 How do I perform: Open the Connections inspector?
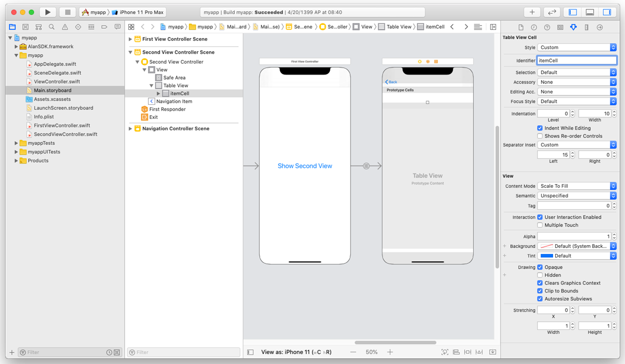click(x=598, y=27)
